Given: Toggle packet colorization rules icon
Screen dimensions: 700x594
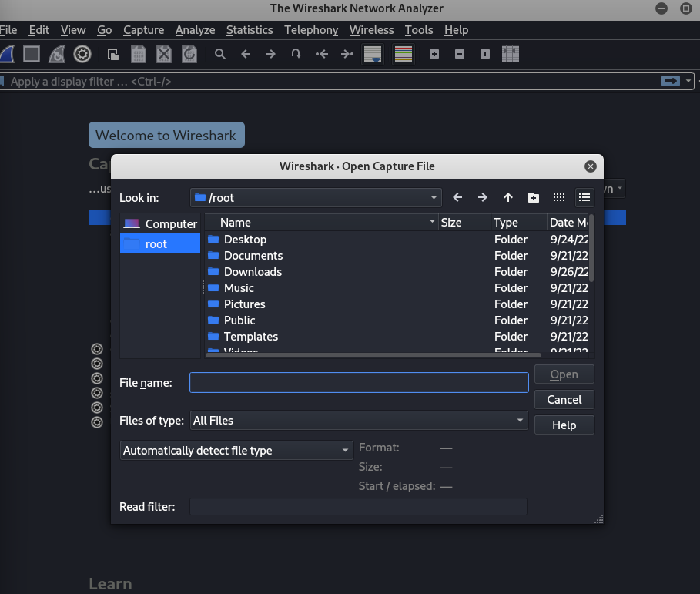Looking at the screenshot, I should click(404, 54).
